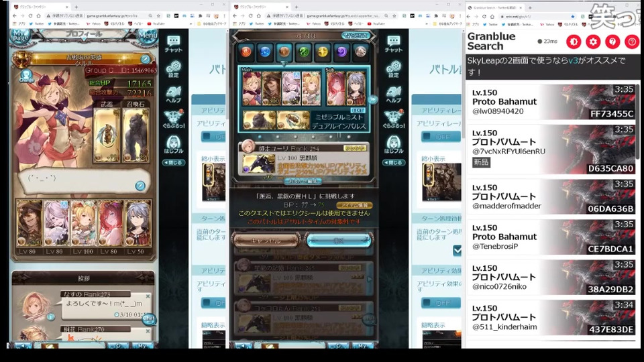Click first question-mark help icon in Granblue Search

pos(612,42)
